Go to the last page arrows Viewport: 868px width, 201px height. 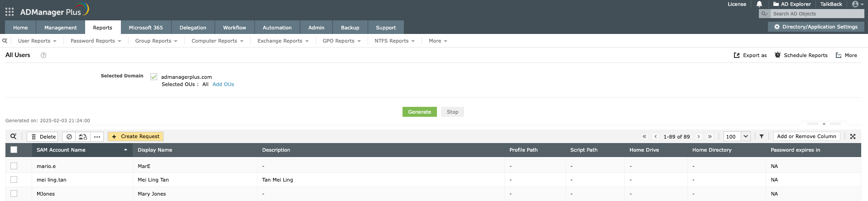710,136
